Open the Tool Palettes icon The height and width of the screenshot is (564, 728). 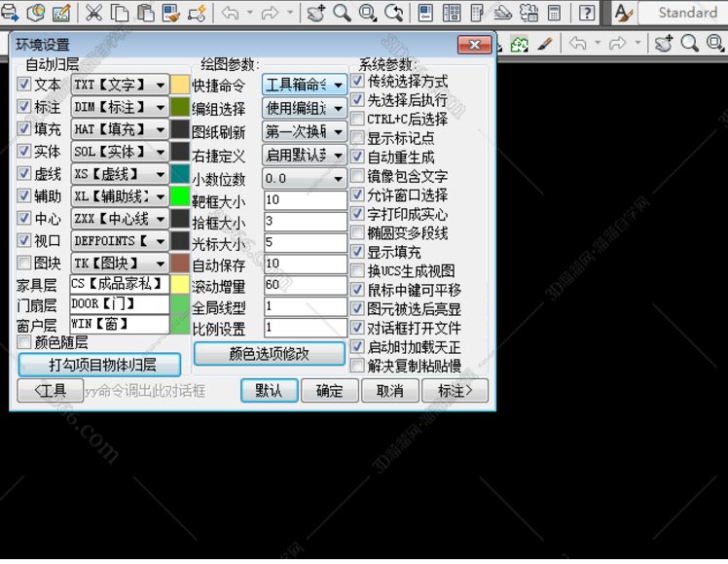pos(477,13)
